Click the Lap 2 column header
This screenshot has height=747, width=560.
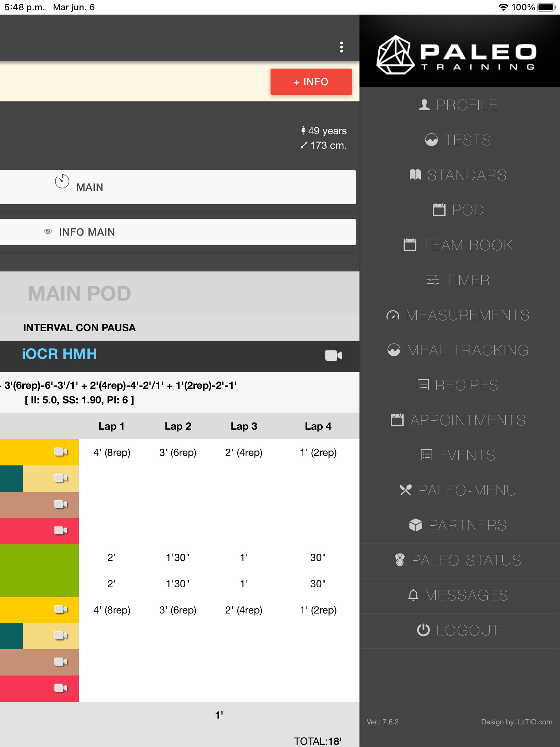(178, 426)
